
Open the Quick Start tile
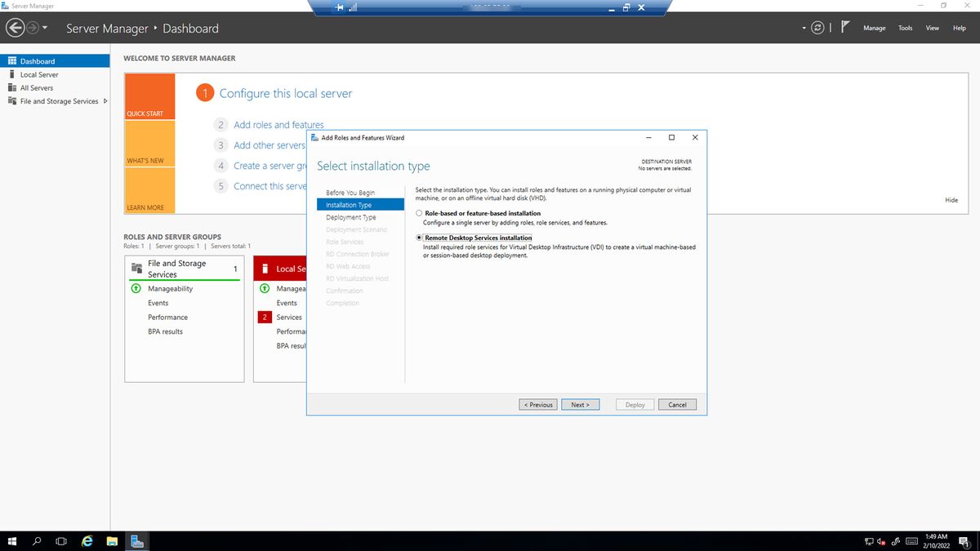149,96
